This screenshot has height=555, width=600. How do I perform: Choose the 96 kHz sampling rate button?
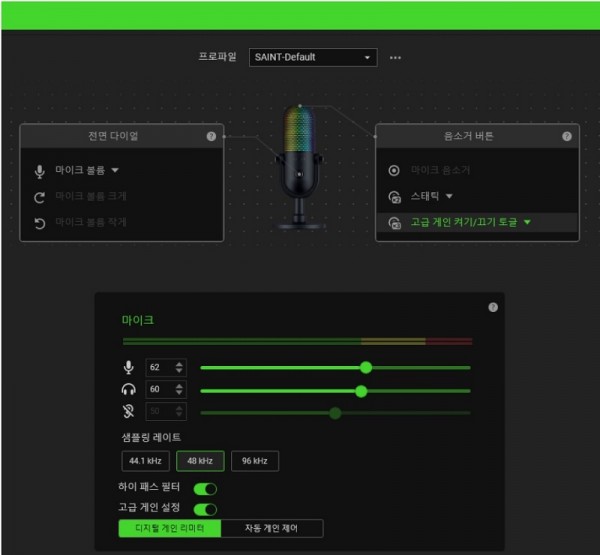pos(254,461)
